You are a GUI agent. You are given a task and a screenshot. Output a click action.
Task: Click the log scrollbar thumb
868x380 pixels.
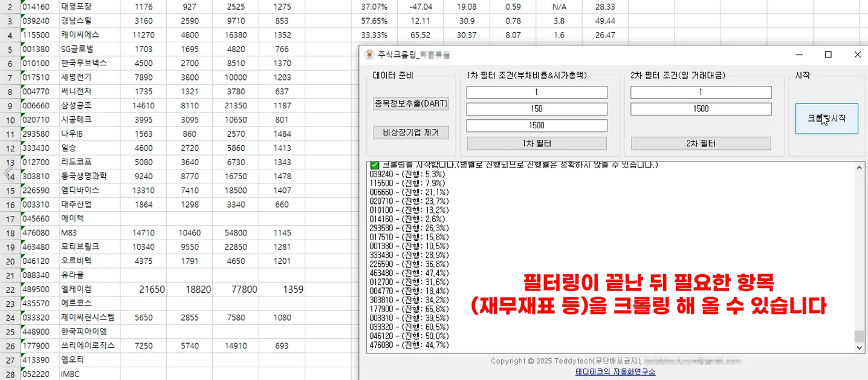point(860,336)
